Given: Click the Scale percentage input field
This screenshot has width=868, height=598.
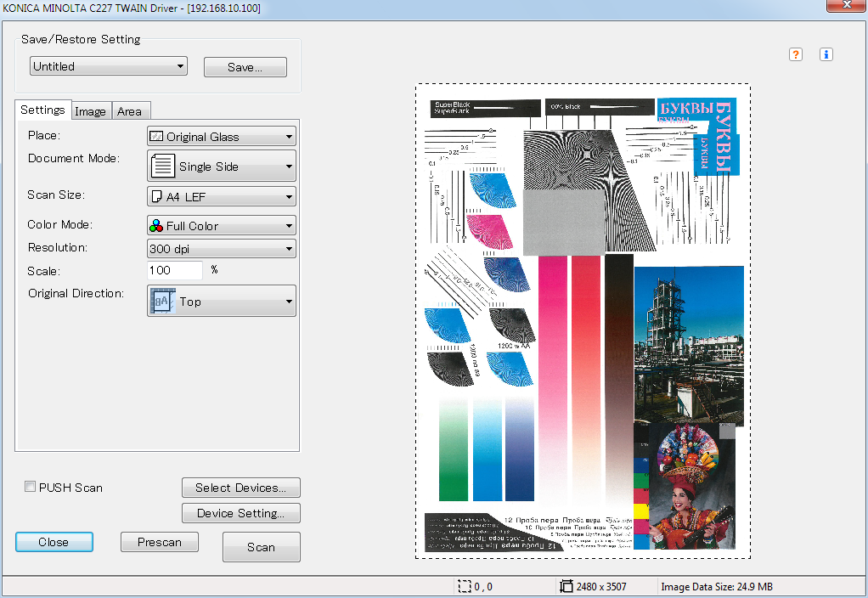Looking at the screenshot, I should click(x=175, y=270).
